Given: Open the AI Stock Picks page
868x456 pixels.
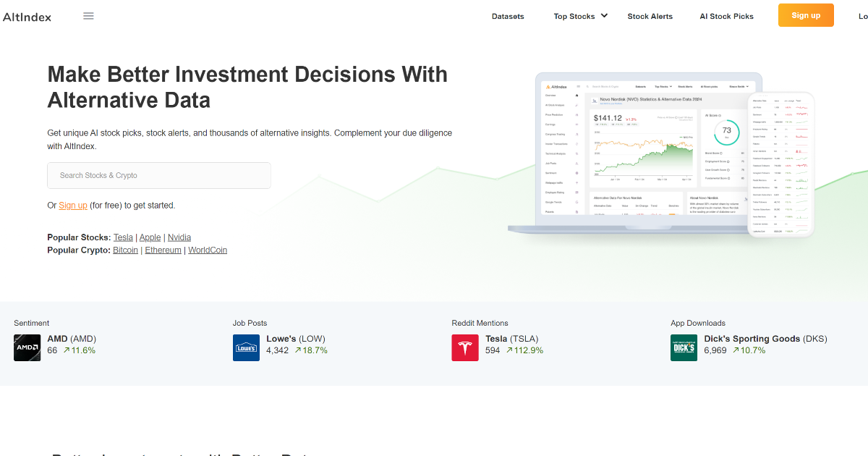Looking at the screenshot, I should (726, 15).
